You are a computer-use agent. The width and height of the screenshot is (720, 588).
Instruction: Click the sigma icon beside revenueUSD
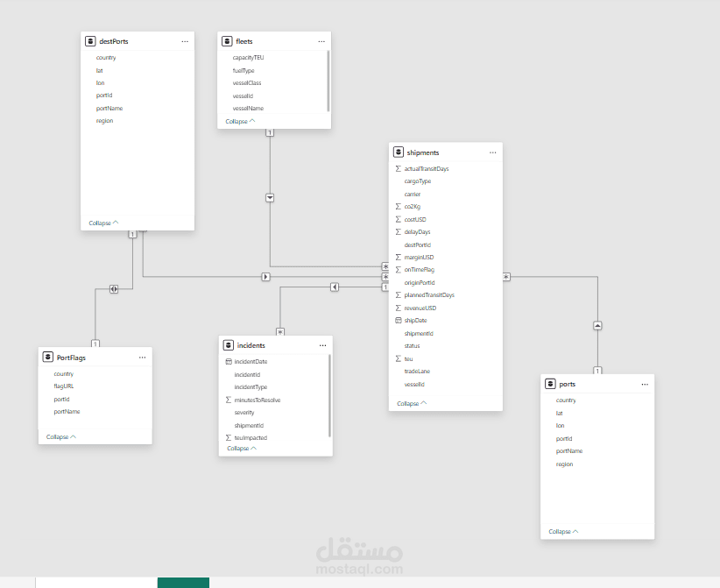pos(399,308)
